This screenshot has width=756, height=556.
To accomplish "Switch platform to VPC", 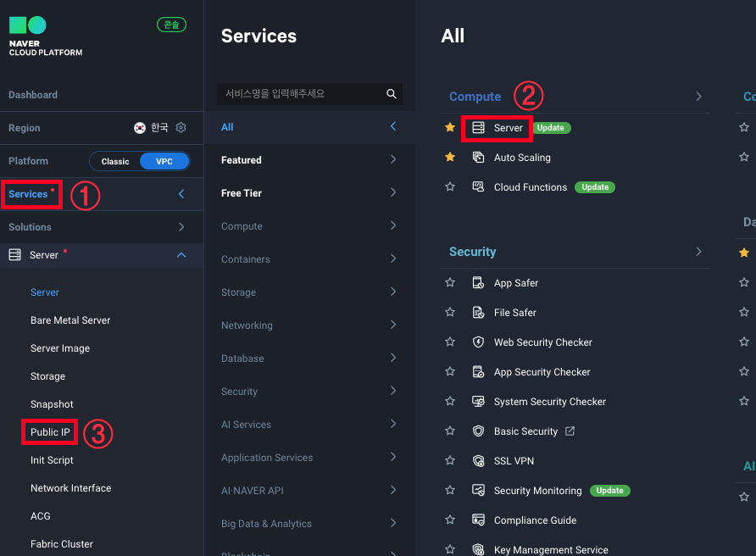I will pyautogui.click(x=164, y=162).
